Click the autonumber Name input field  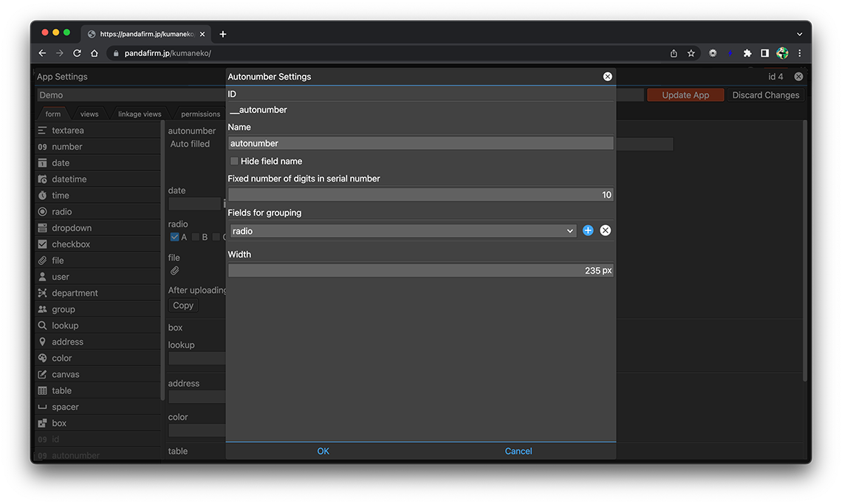click(420, 144)
